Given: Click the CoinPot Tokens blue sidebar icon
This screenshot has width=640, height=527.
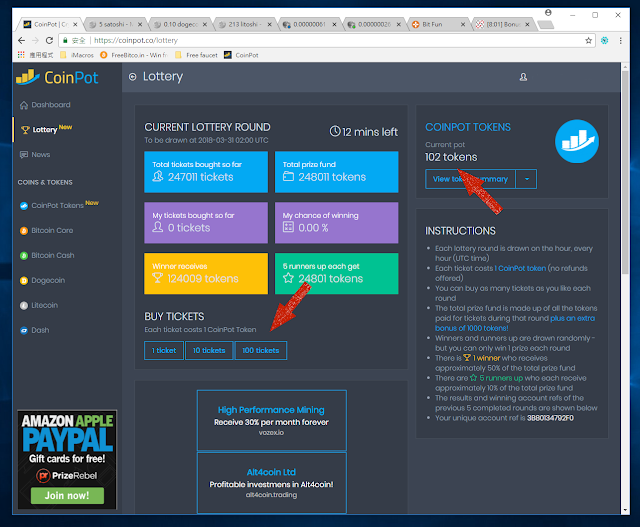Looking at the screenshot, I should 24,206.
